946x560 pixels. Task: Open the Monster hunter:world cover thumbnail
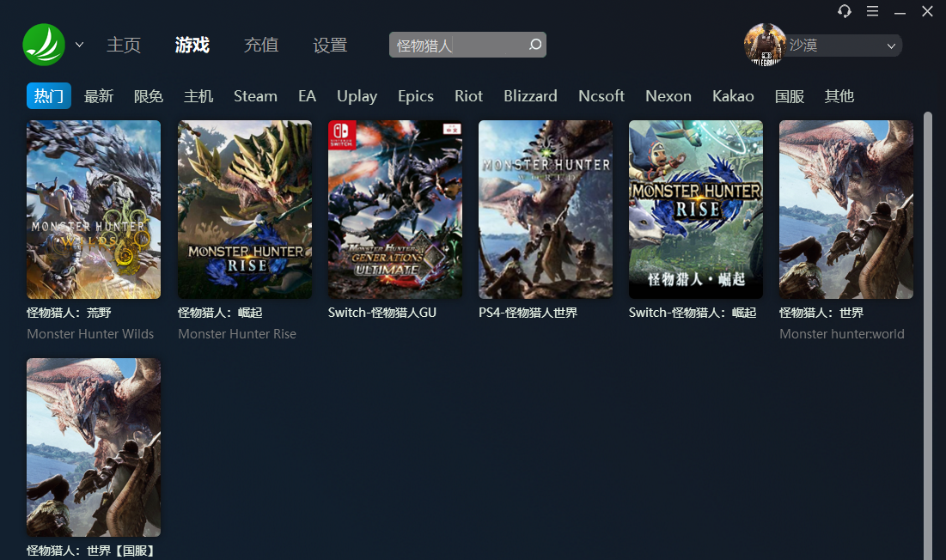click(845, 210)
